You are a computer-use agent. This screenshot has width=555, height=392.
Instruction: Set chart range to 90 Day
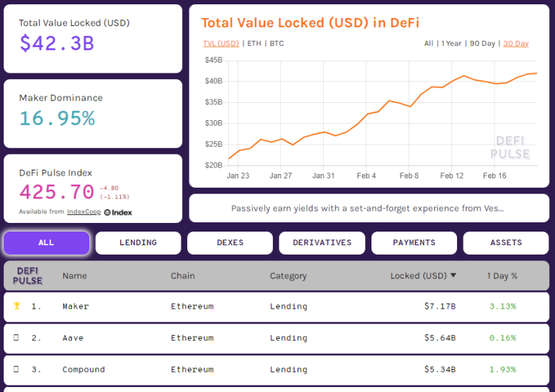(x=482, y=44)
